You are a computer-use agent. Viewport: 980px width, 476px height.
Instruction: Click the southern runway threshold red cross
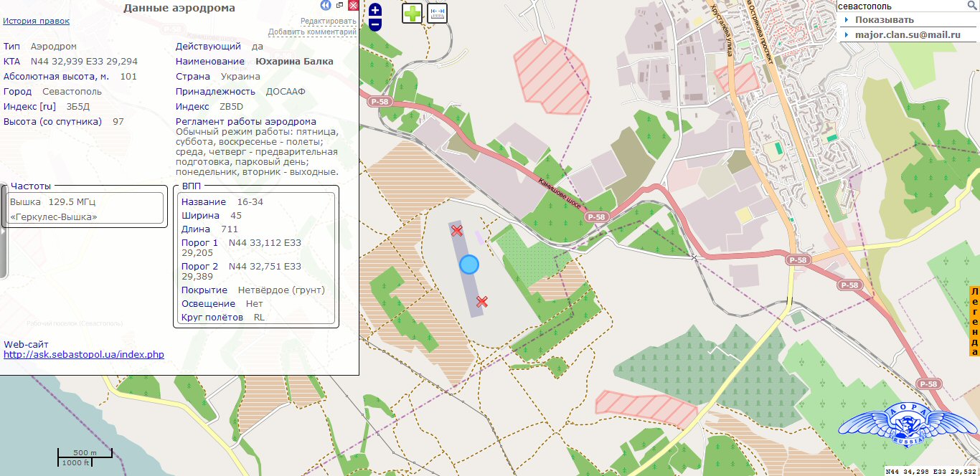pos(482,301)
